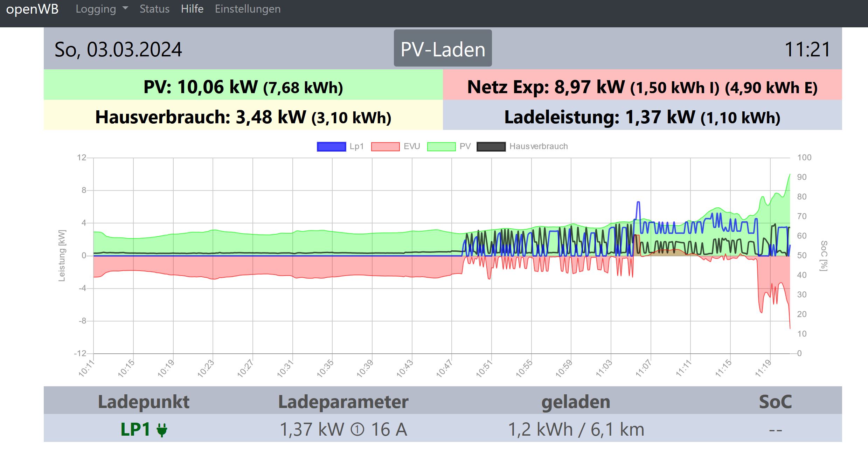Hide the Hausverbrauch legend entry

click(538, 146)
